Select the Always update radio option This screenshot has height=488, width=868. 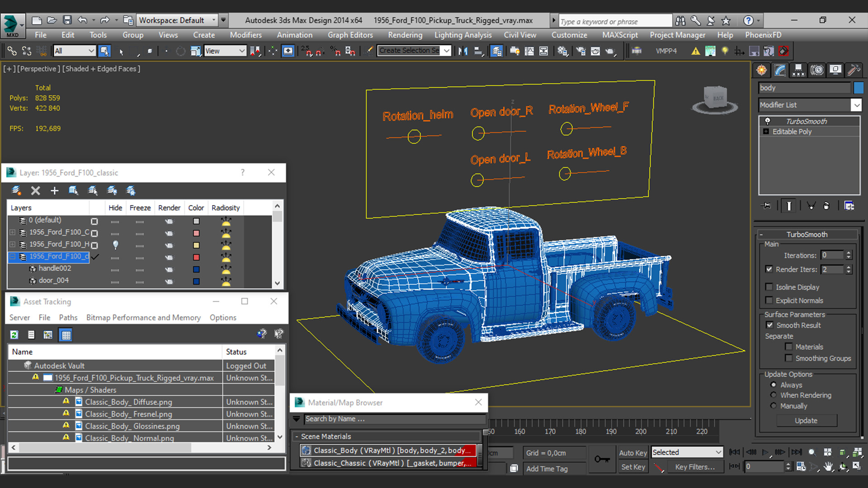(x=774, y=385)
